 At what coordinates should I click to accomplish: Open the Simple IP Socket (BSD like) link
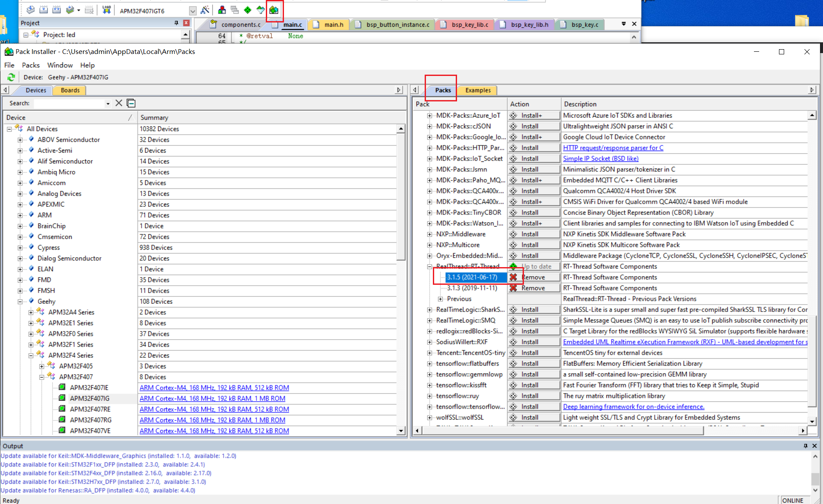tap(600, 159)
